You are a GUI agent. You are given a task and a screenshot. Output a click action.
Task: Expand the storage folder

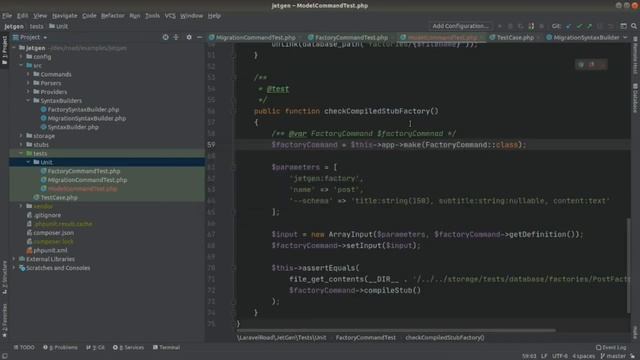(21, 136)
